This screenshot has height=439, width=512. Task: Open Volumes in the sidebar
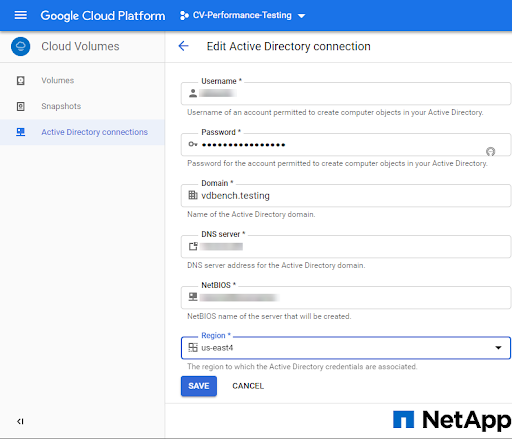(82, 80)
